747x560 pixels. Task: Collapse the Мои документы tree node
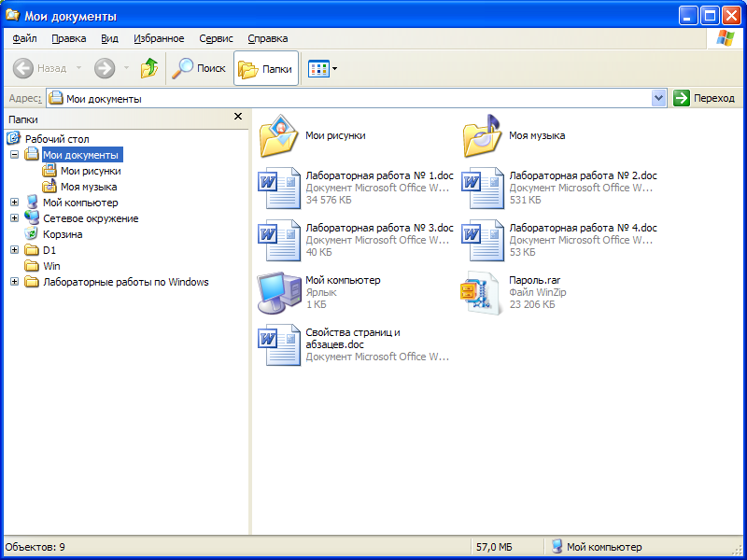click(x=15, y=154)
